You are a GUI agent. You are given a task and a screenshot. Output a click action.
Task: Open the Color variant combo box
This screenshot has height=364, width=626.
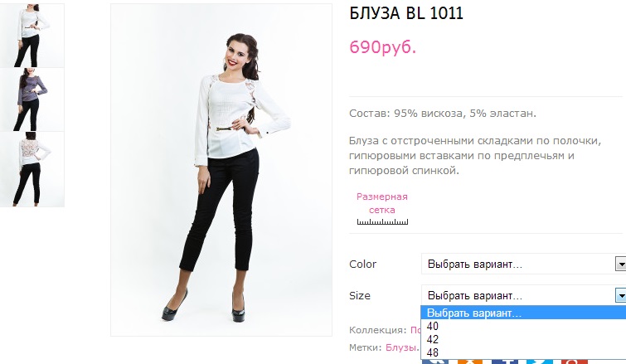pyautogui.click(x=523, y=264)
